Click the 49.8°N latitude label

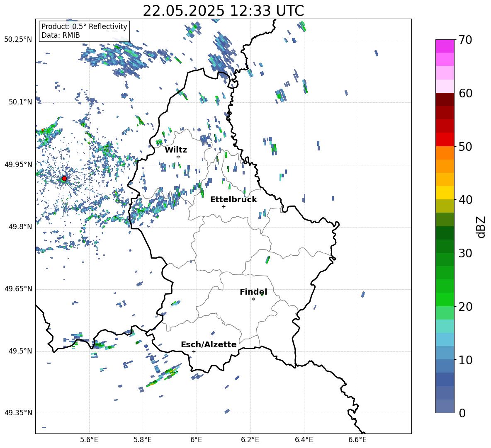click(x=20, y=227)
